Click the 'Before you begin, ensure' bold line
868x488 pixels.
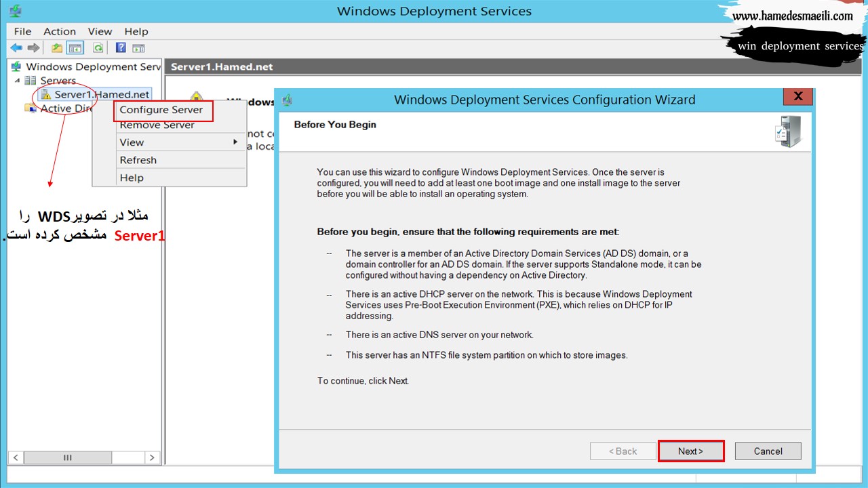[468, 232]
